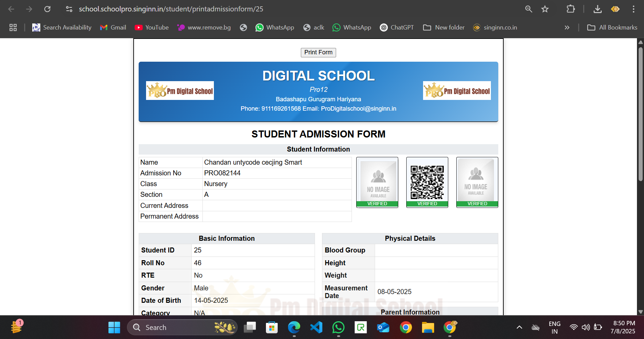The width and height of the screenshot is (644, 339).
Task: Click the Print Form button
Action: 318,52
